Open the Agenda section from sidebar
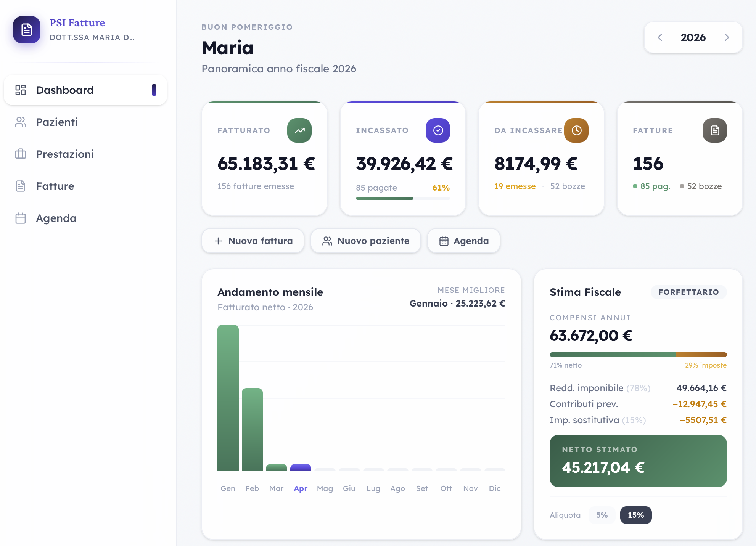This screenshot has width=756, height=546. pos(56,218)
